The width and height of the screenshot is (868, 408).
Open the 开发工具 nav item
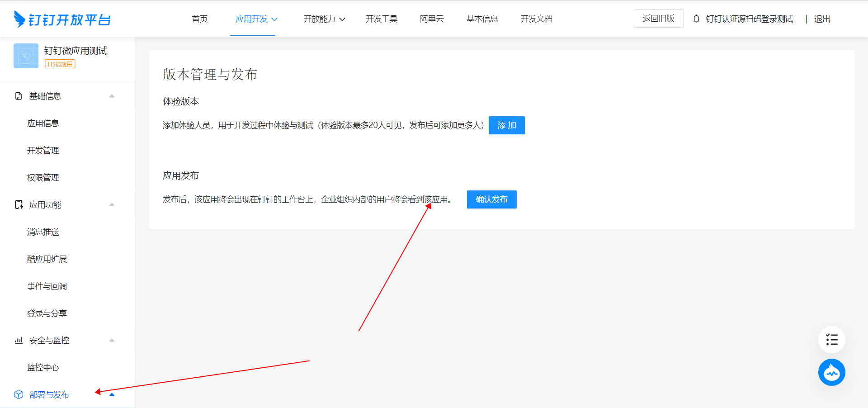point(382,19)
